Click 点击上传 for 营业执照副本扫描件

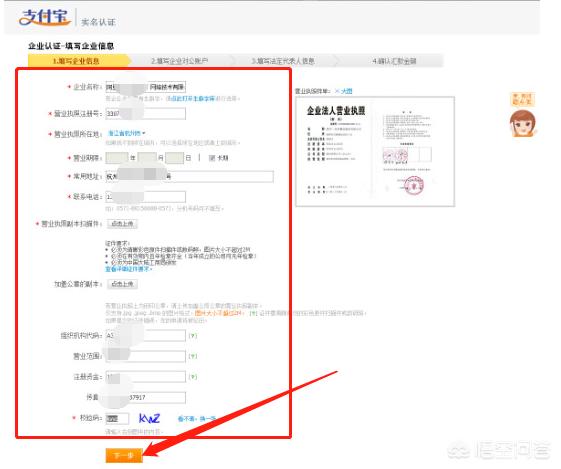click(122, 224)
